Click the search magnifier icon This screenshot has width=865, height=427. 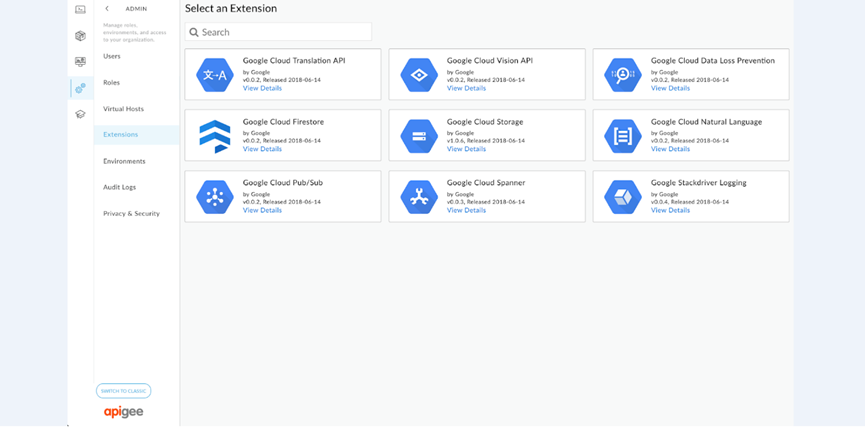tap(194, 32)
